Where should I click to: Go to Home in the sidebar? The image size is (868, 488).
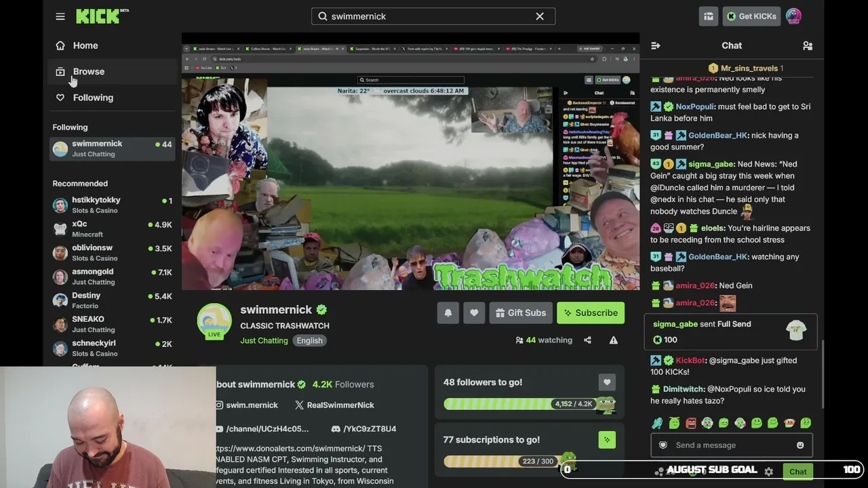[85, 45]
